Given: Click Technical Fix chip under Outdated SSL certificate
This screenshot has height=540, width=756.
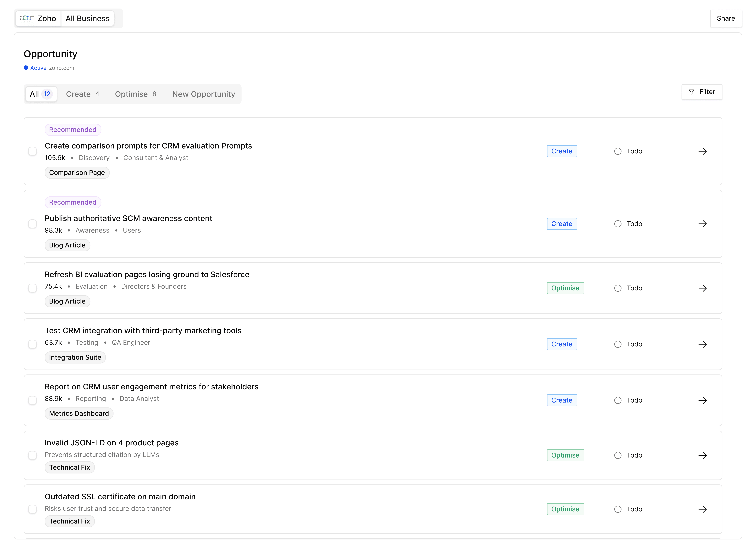Looking at the screenshot, I should coord(70,521).
